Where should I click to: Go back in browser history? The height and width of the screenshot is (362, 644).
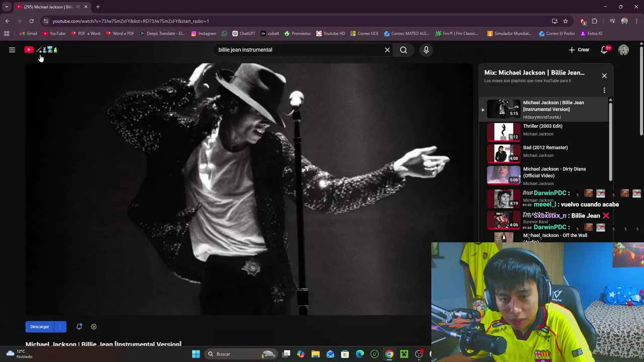(7, 21)
